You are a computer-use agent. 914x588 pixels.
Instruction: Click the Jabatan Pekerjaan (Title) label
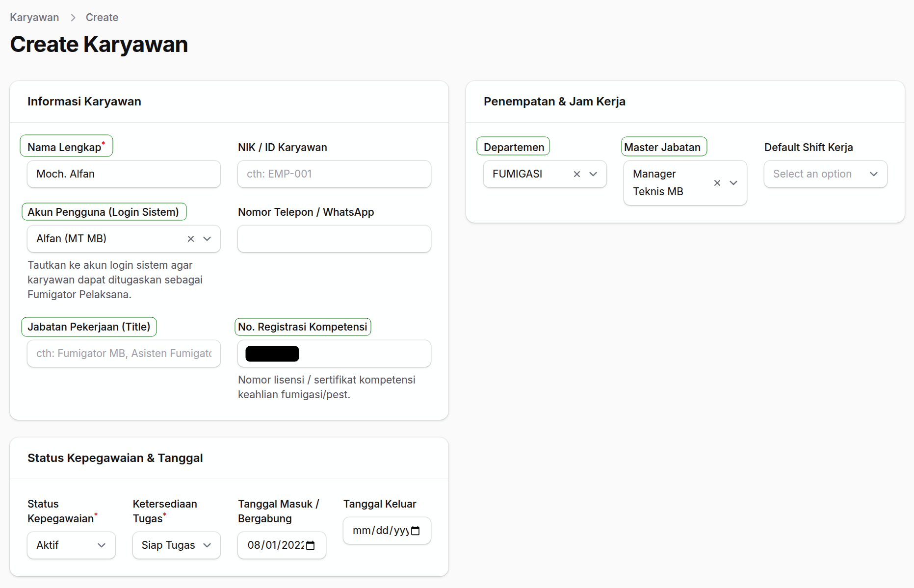tap(89, 327)
